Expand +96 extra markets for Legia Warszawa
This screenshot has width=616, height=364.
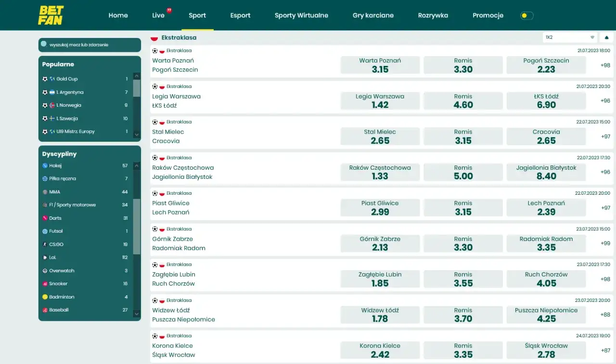pyautogui.click(x=605, y=101)
